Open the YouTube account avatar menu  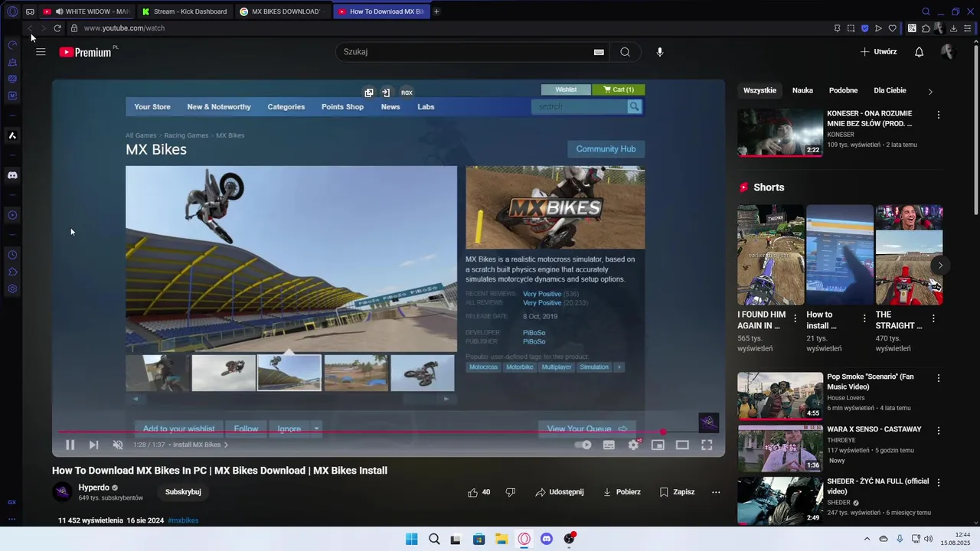[948, 52]
